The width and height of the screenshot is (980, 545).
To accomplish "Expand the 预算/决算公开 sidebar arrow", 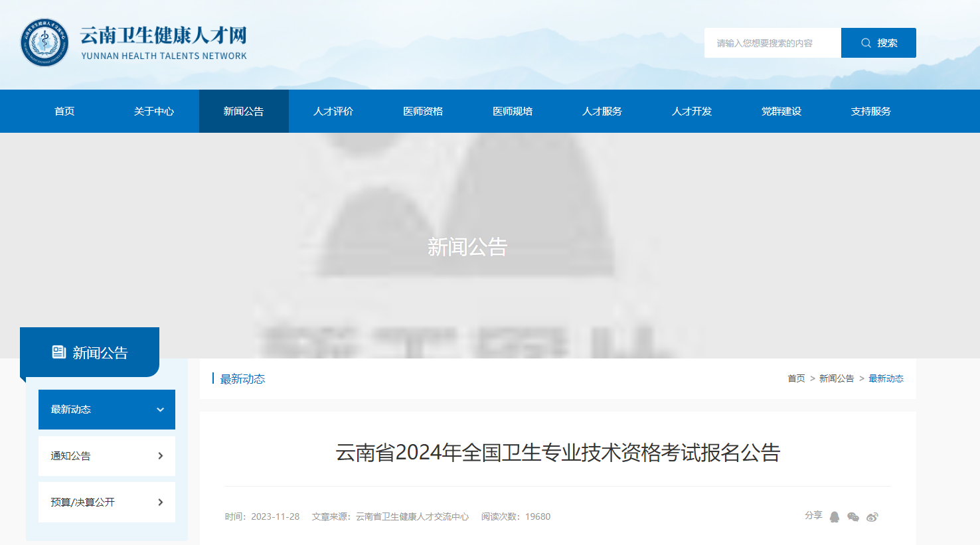I will click(160, 503).
